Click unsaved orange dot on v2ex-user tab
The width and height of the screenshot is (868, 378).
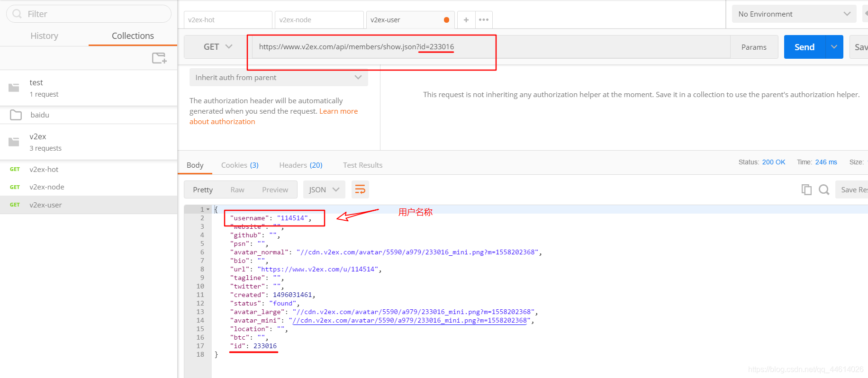pyautogui.click(x=446, y=20)
